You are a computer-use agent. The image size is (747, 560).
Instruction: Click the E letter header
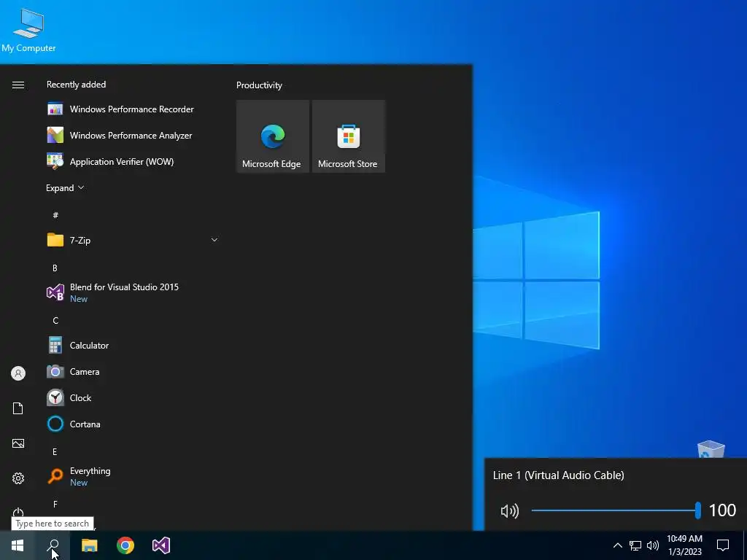tap(55, 452)
